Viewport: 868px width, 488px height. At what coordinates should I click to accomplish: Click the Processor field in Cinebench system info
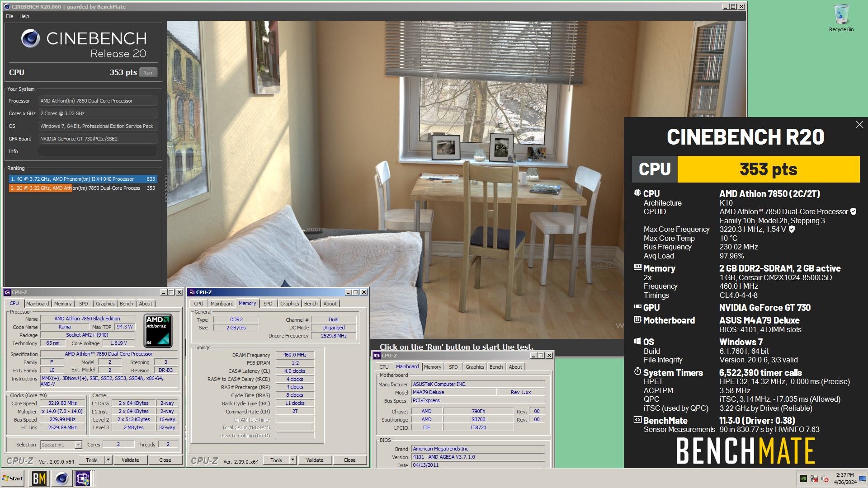click(98, 101)
